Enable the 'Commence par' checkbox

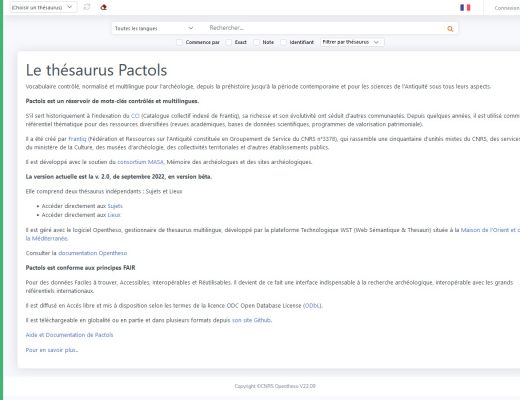click(179, 42)
